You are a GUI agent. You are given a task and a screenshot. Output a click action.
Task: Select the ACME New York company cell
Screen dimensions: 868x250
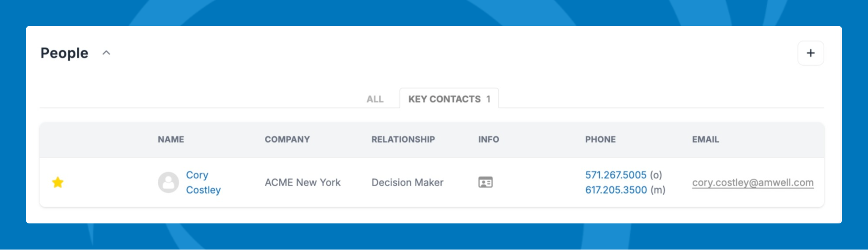[302, 183]
